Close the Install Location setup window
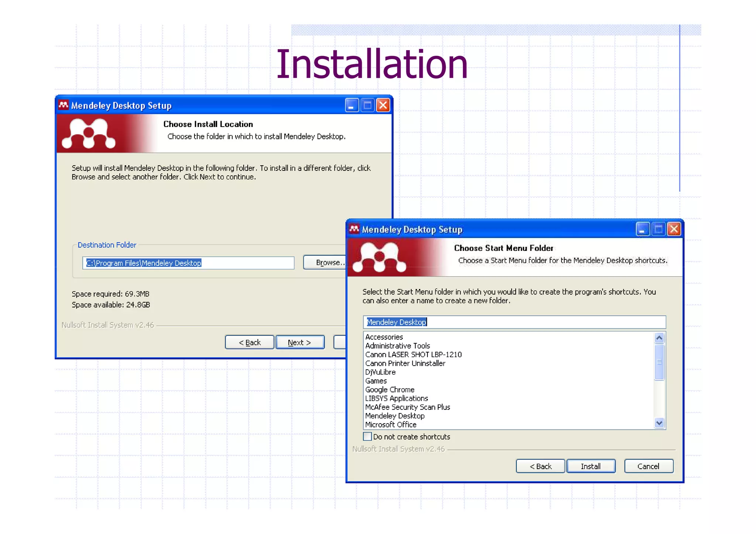This screenshot has height=534, width=756. (x=383, y=105)
